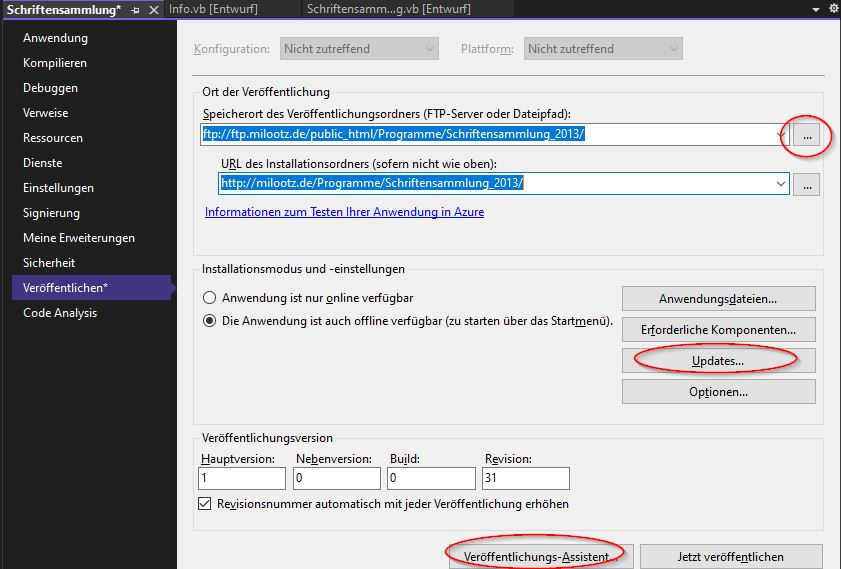Close the Schriftensammlung tab
Viewport: 841px width, 569px height.
[153, 8]
